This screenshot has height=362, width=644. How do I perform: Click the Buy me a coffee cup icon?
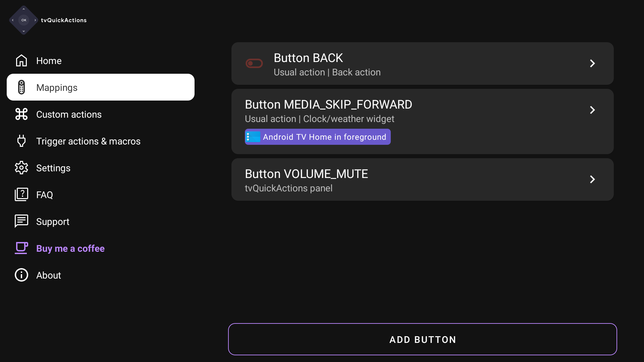click(x=21, y=248)
